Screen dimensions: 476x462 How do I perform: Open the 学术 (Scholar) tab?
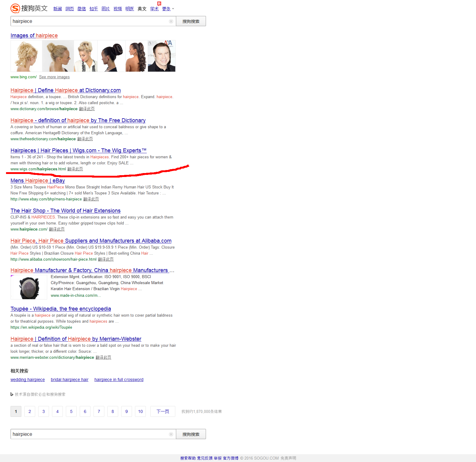point(154,9)
